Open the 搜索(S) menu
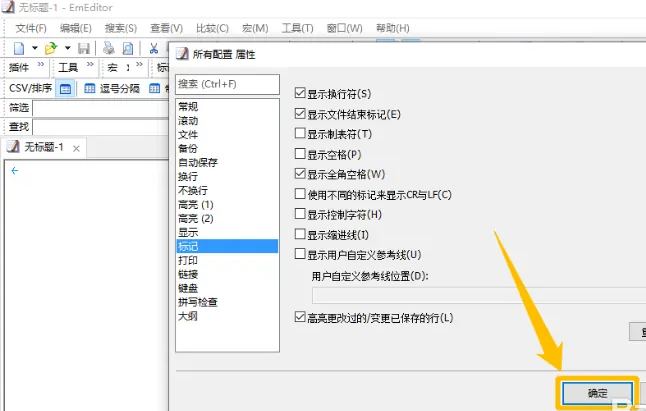The height and width of the screenshot is (411, 646). 121,28
